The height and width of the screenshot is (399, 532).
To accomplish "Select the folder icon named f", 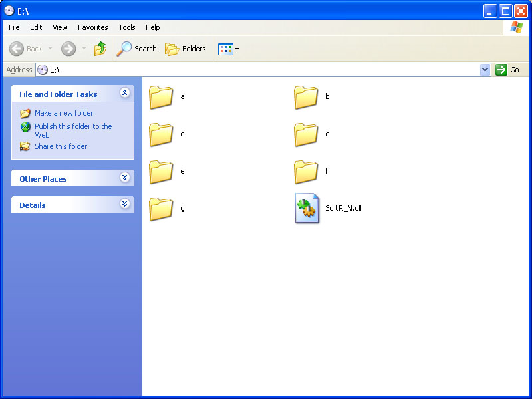I will pos(306,172).
